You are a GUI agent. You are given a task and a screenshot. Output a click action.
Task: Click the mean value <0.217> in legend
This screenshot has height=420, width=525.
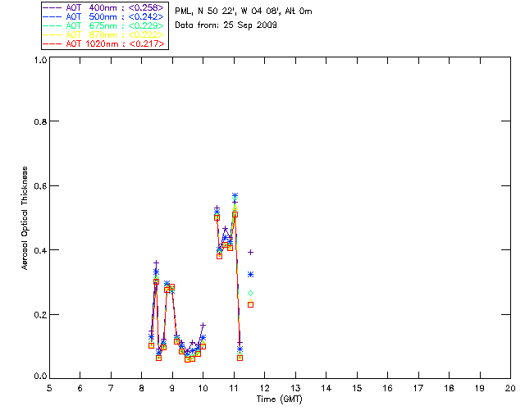(x=146, y=43)
